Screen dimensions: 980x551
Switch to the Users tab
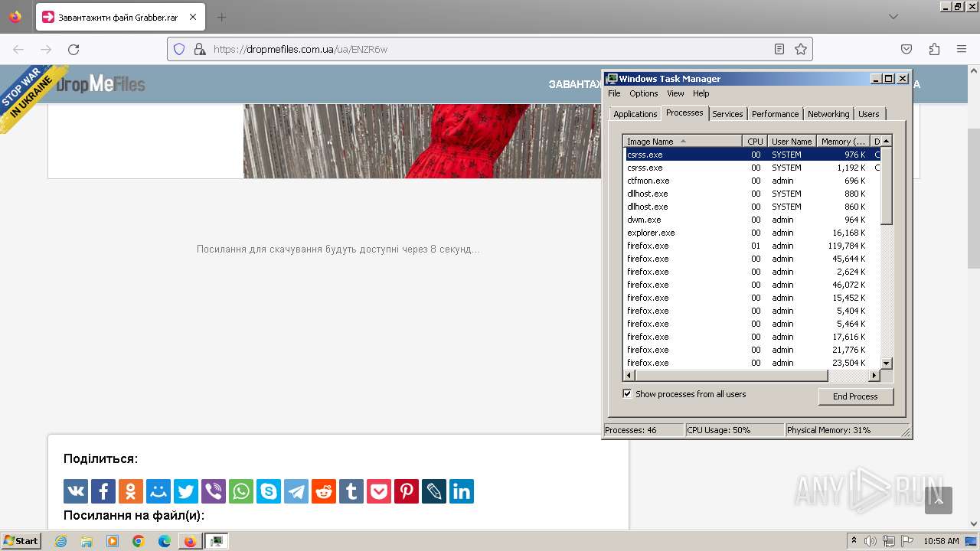point(869,114)
